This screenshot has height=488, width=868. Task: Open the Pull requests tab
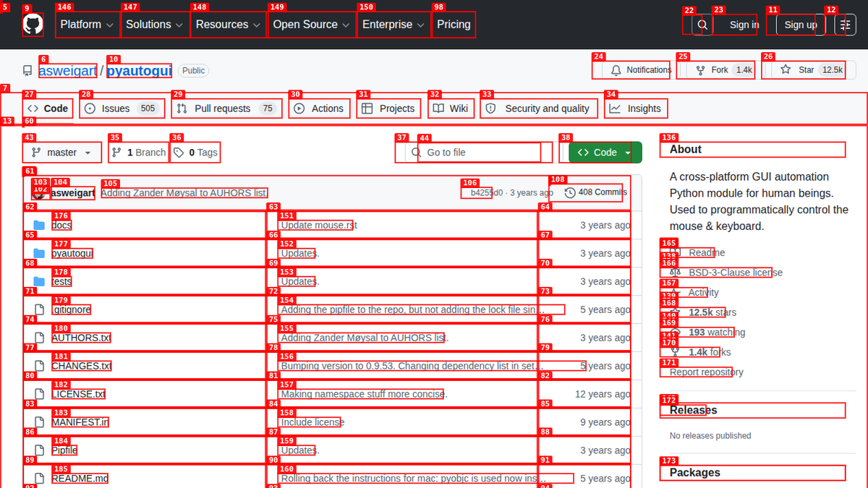click(x=226, y=108)
